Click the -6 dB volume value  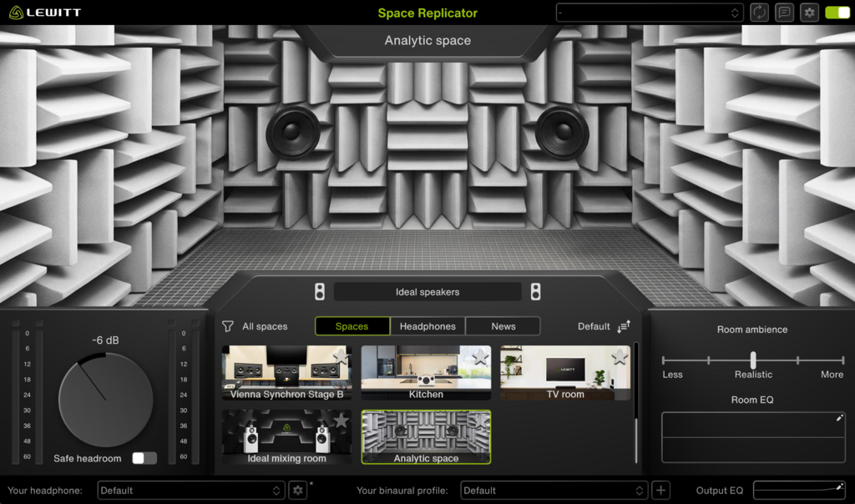[x=105, y=340]
